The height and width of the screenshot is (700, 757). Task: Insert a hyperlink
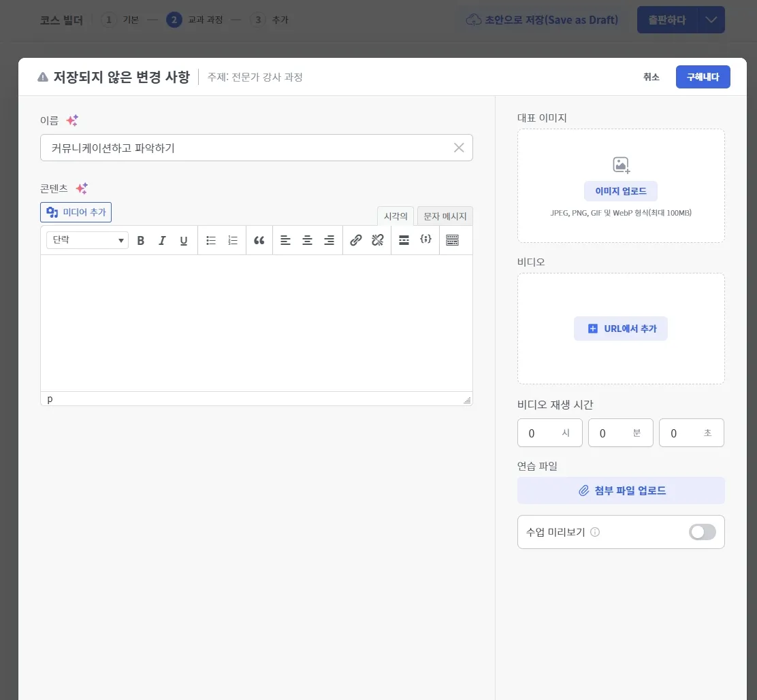click(x=355, y=240)
